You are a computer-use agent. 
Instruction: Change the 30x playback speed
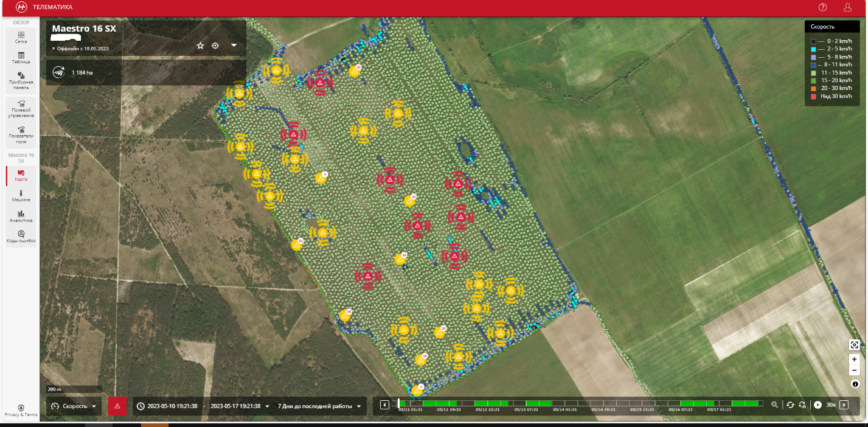[x=831, y=405]
